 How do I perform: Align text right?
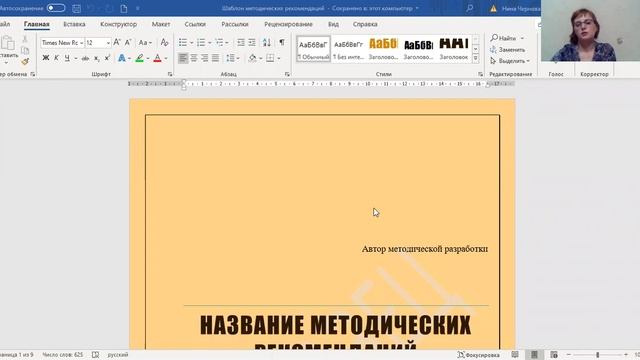point(204,58)
